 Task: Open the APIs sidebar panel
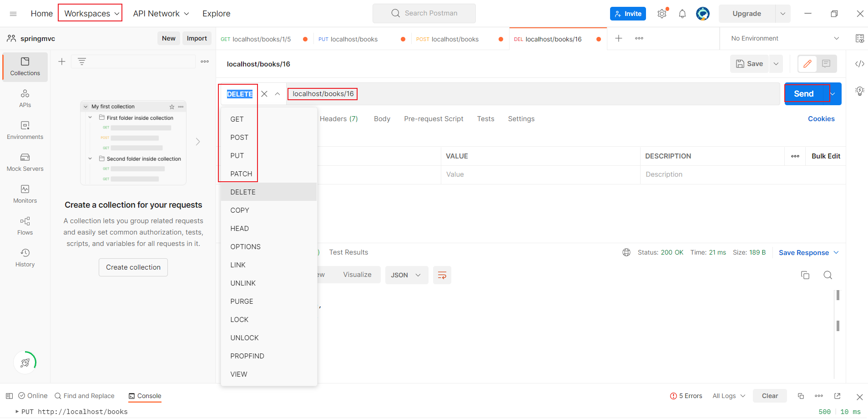(x=25, y=99)
